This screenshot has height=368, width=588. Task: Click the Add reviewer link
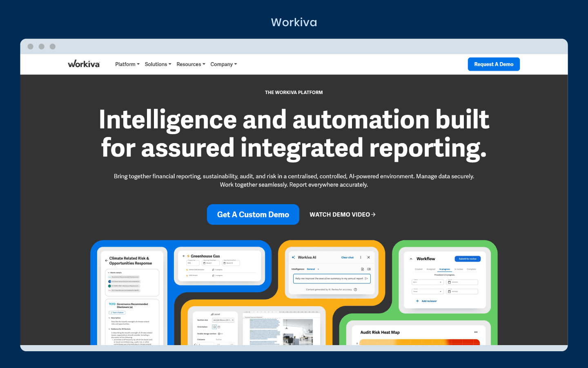point(426,301)
